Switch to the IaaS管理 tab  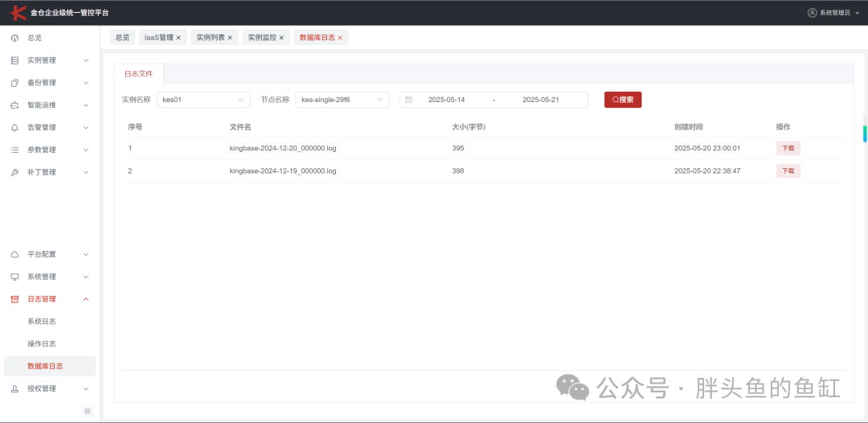(159, 39)
